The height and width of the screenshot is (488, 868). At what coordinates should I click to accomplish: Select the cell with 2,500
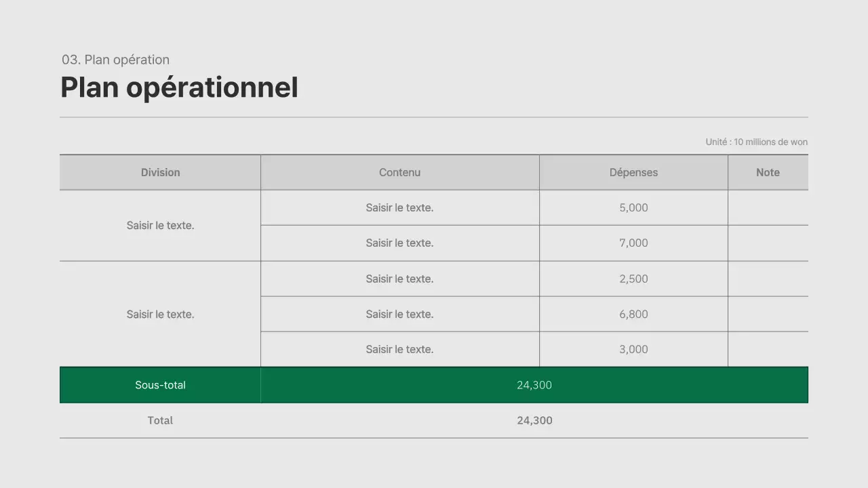coord(633,279)
